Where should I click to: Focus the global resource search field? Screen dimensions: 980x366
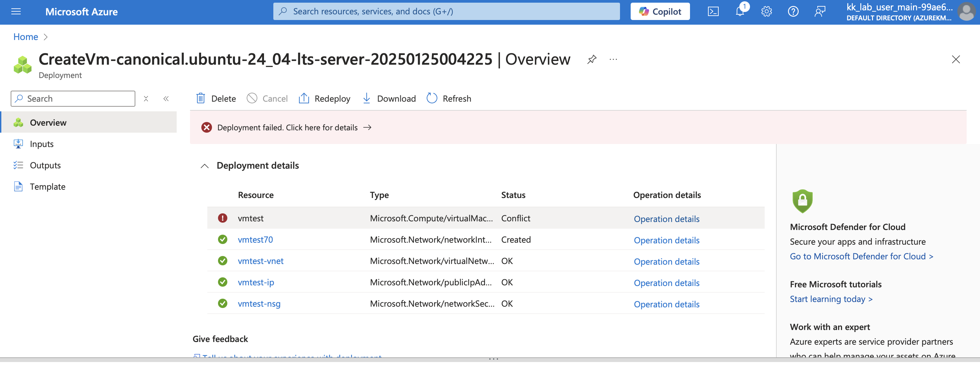point(446,11)
